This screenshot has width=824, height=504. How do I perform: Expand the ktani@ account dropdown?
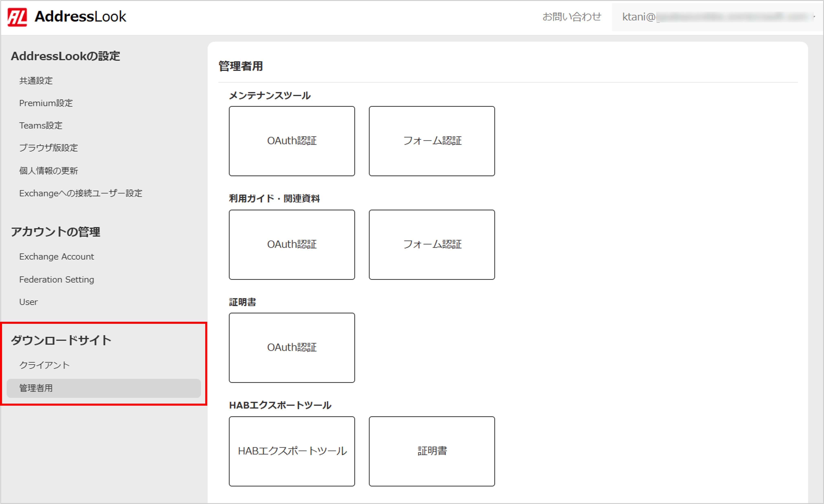click(718, 17)
